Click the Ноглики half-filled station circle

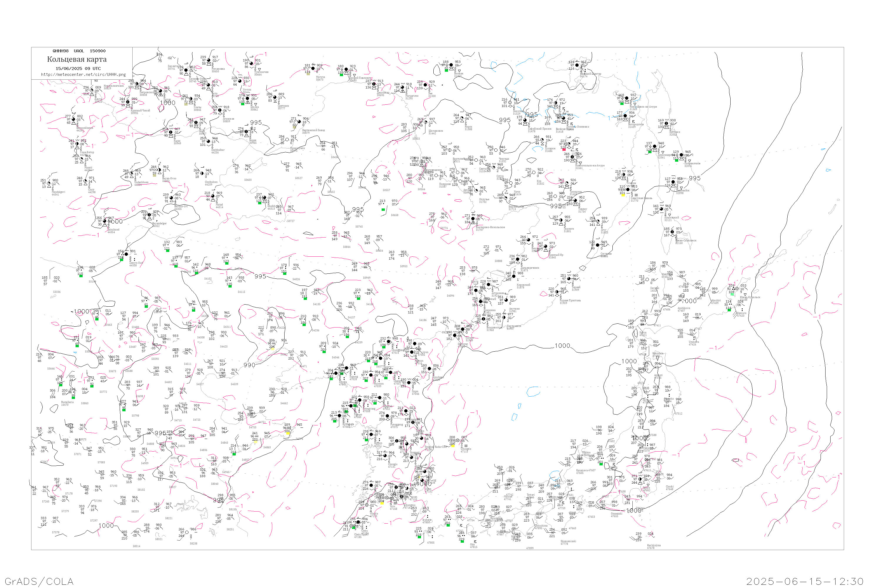tap(666, 123)
